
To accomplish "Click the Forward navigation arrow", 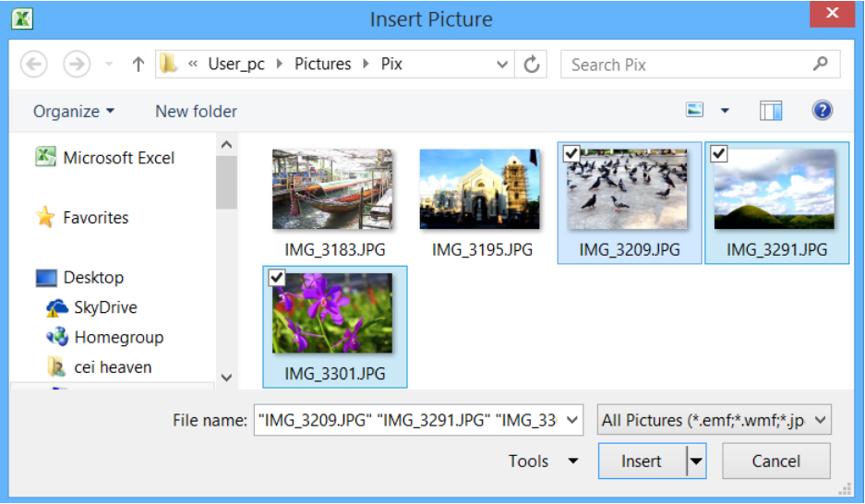I will 77,65.
